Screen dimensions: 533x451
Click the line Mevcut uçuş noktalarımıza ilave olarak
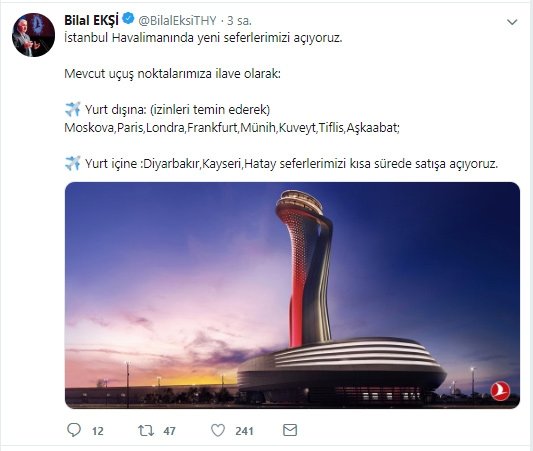pyautogui.click(x=172, y=74)
